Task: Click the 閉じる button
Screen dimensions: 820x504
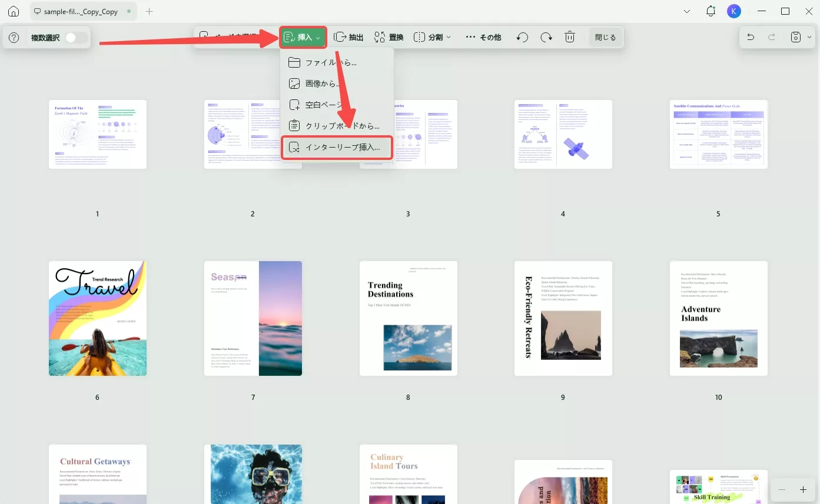Action: coord(605,37)
